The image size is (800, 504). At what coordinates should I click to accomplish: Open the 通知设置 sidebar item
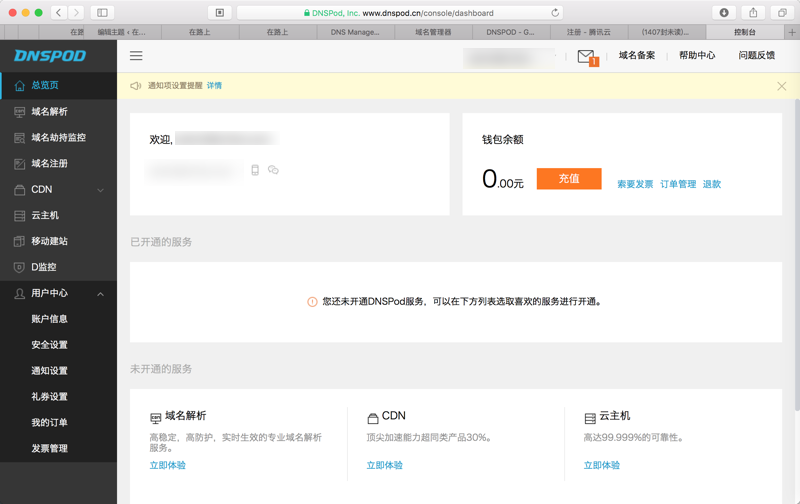pyautogui.click(x=49, y=371)
